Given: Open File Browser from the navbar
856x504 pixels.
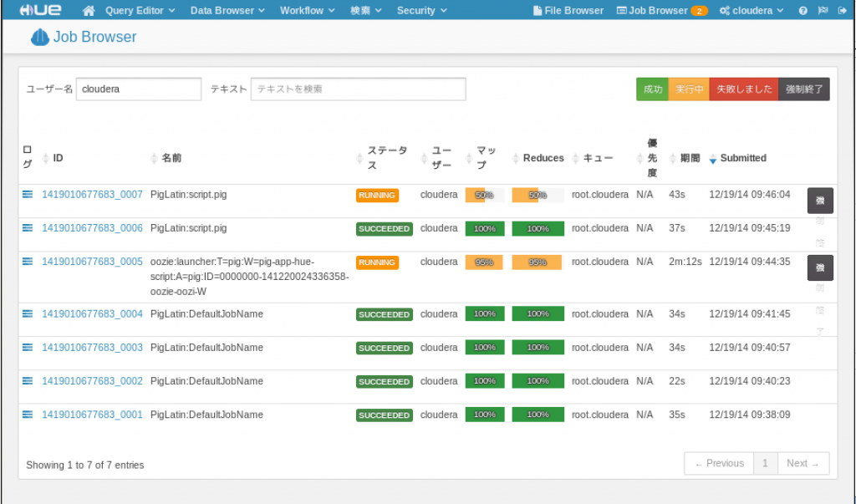Looking at the screenshot, I should pyautogui.click(x=568, y=10).
